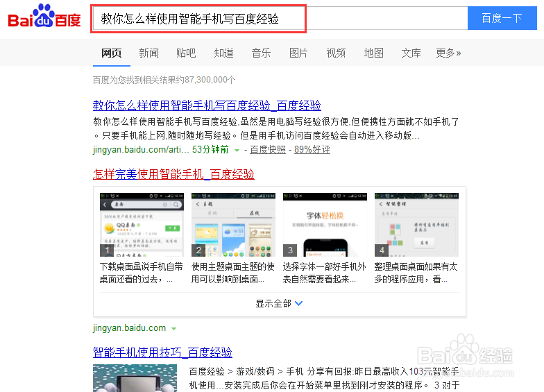Open result 智能手机使用技巧_百度经验
The image size is (544, 392).
162,352
